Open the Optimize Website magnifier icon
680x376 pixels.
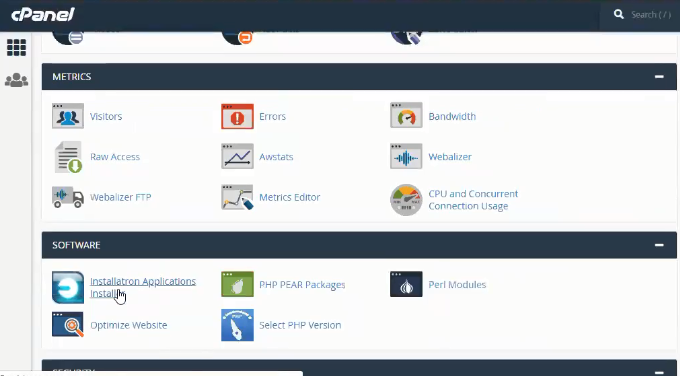tap(68, 324)
